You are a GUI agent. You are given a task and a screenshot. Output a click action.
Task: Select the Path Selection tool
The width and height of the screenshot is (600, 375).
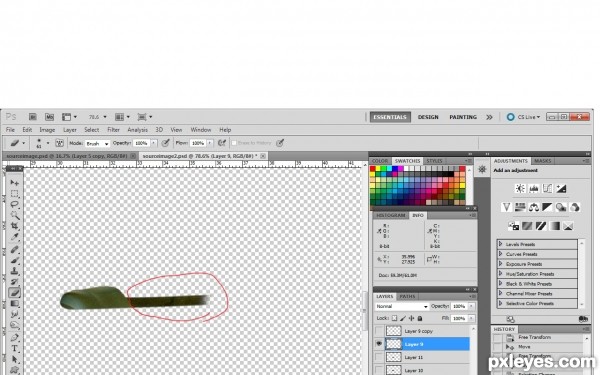pos(15,359)
